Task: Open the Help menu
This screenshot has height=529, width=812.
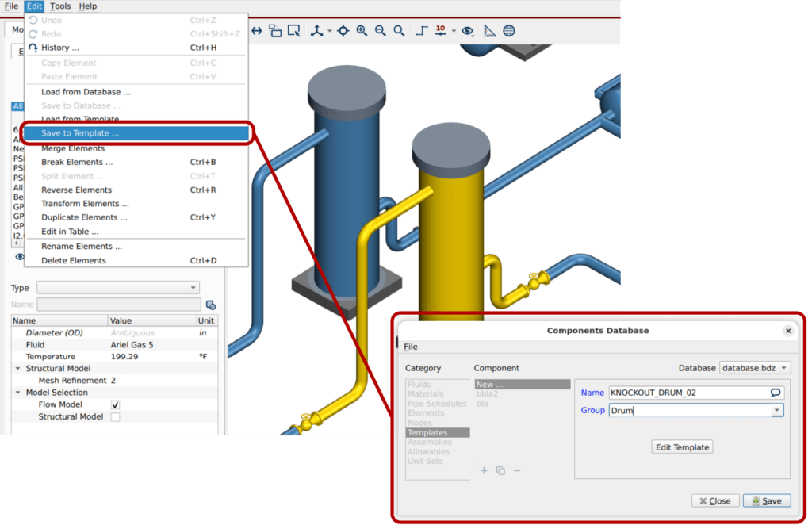Action: pos(87,6)
